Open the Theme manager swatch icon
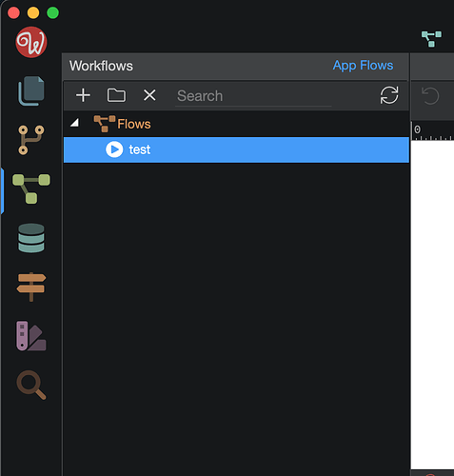 [x=31, y=336]
